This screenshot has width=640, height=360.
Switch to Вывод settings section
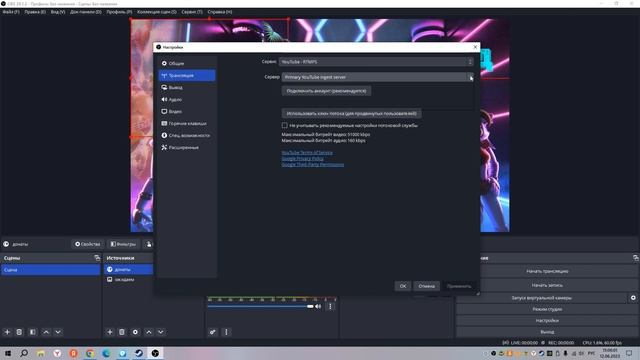pyautogui.click(x=187, y=87)
